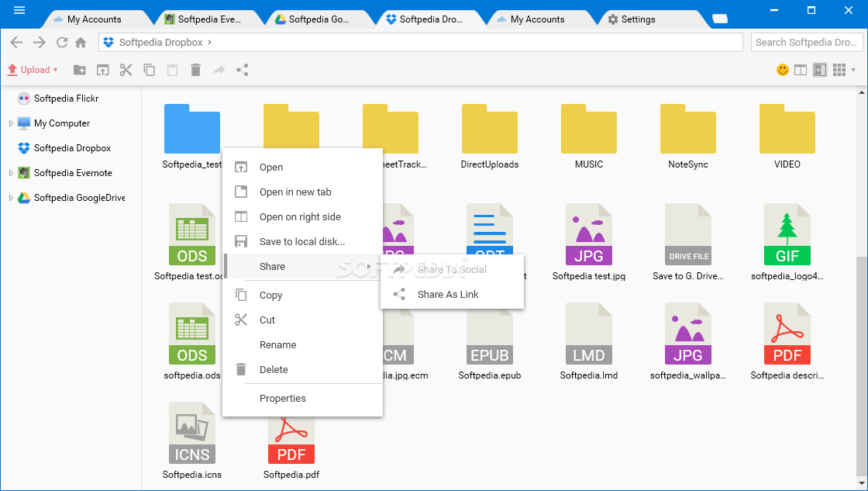This screenshot has height=491, width=868.
Task: Select the softpedia_wallpa JPG file
Action: [x=687, y=341]
